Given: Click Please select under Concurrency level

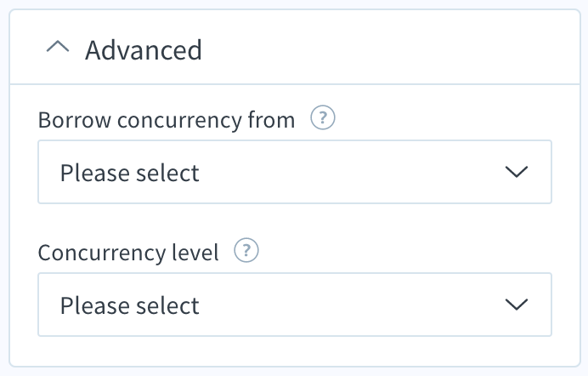Looking at the screenshot, I should tap(130, 305).
